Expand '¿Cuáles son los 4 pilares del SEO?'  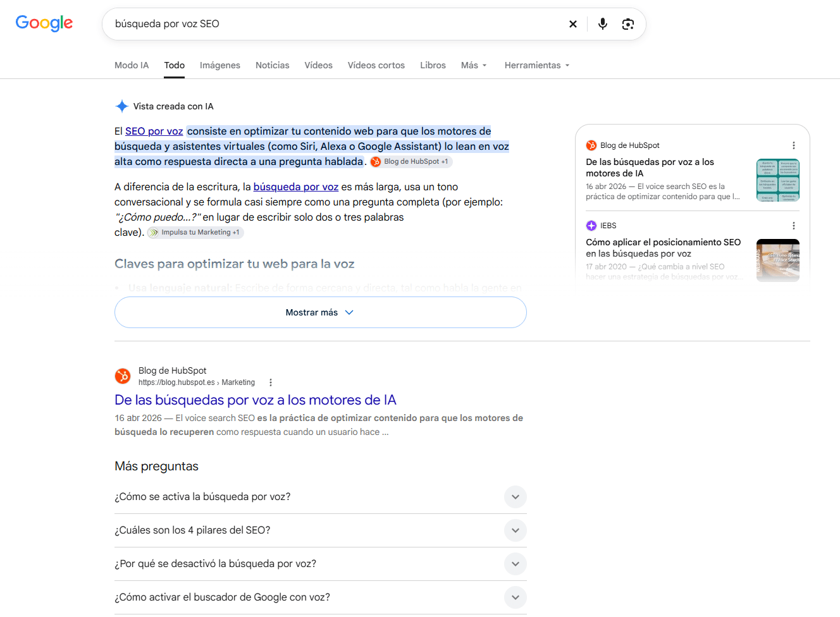[321, 530]
